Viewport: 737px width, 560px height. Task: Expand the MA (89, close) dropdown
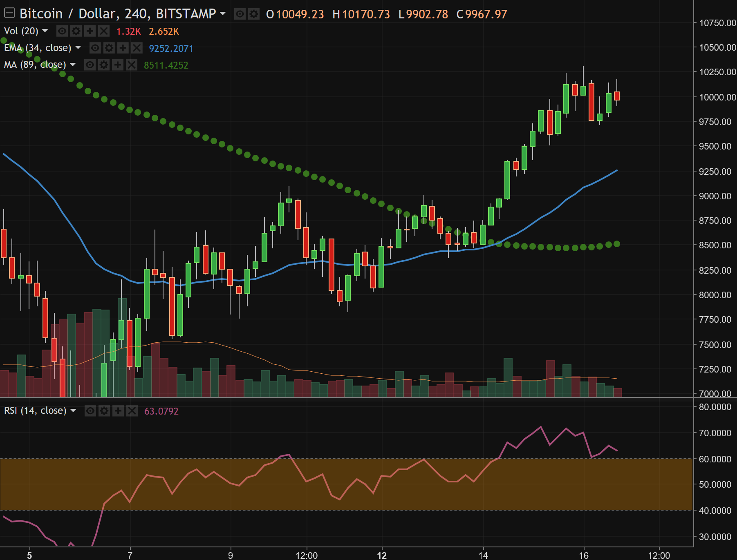[73, 64]
